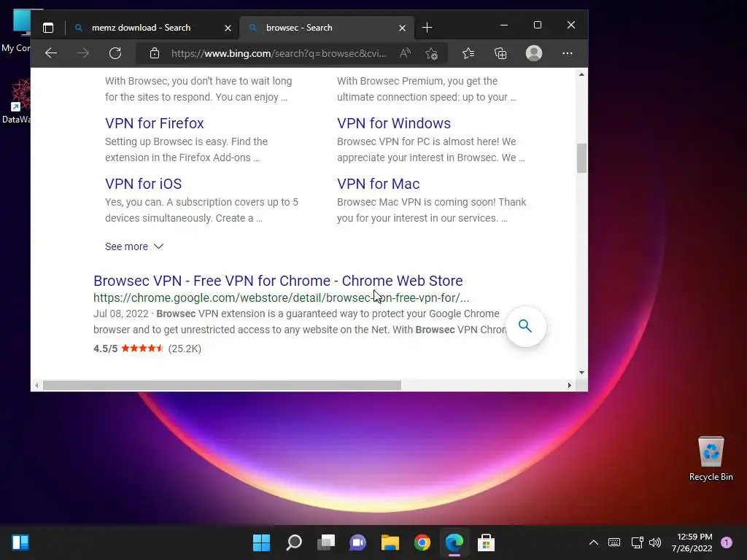Open a new tab with plus button

(x=427, y=28)
